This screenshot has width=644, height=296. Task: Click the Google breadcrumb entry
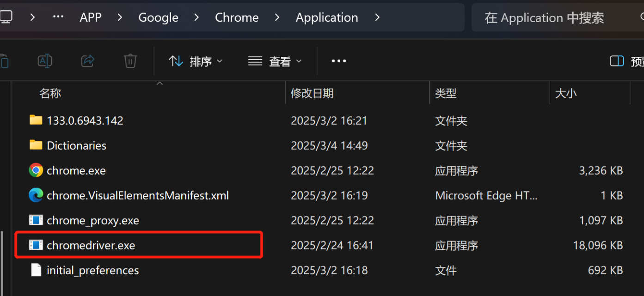158,17
